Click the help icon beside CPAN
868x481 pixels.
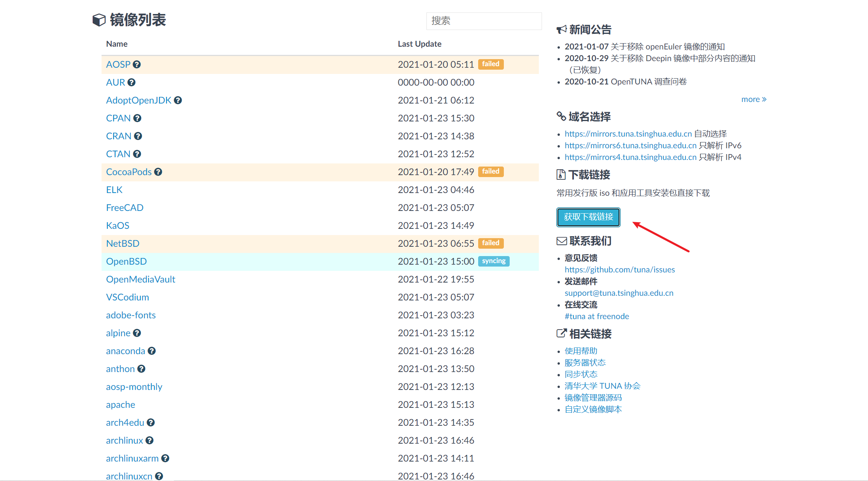[138, 118]
